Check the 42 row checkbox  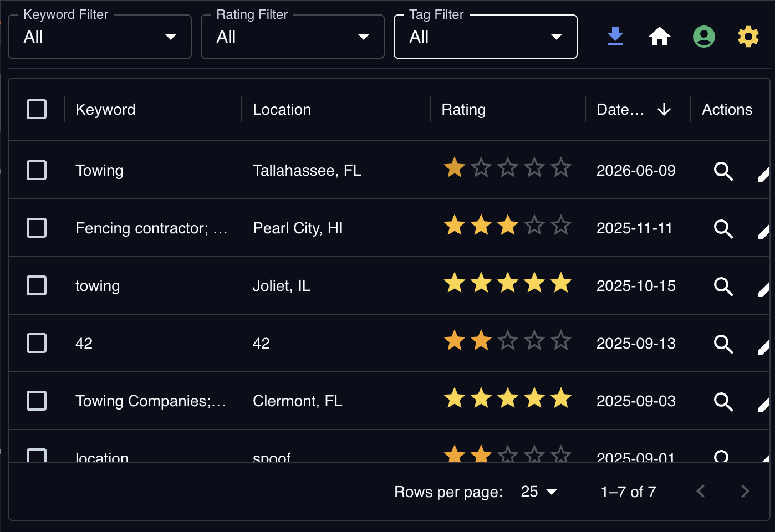[37, 343]
